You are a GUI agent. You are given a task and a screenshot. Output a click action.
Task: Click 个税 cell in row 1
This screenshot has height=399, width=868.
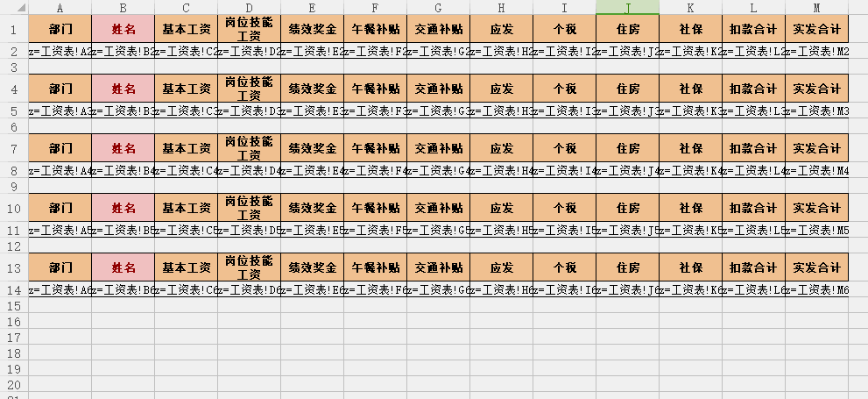[x=565, y=29]
